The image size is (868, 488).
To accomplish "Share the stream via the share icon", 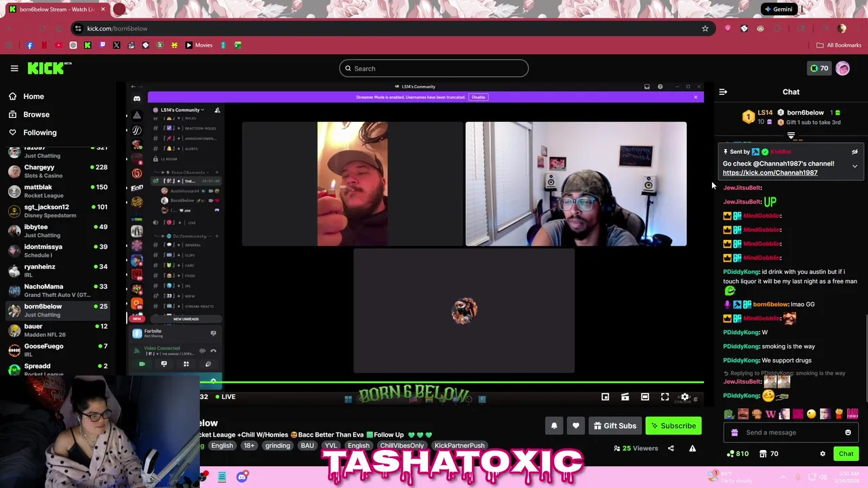I will (671, 448).
